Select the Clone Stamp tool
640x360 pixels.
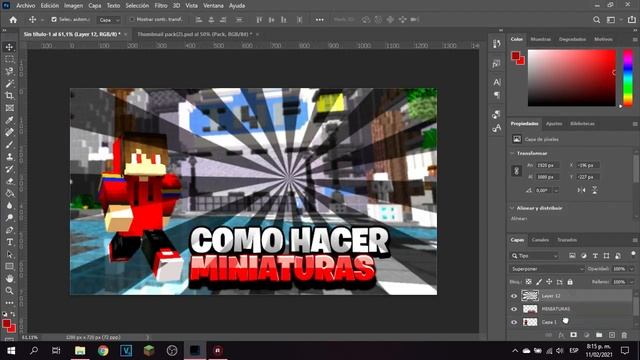click(9, 157)
